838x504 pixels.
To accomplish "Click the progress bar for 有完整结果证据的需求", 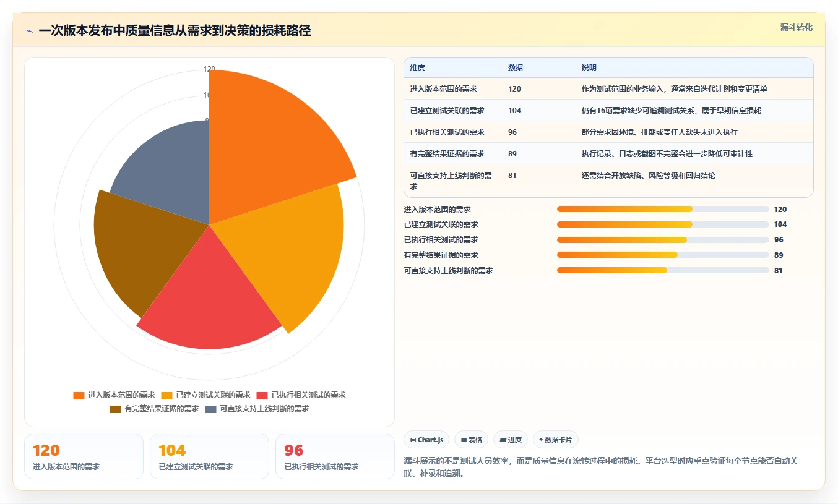I will pos(663,255).
